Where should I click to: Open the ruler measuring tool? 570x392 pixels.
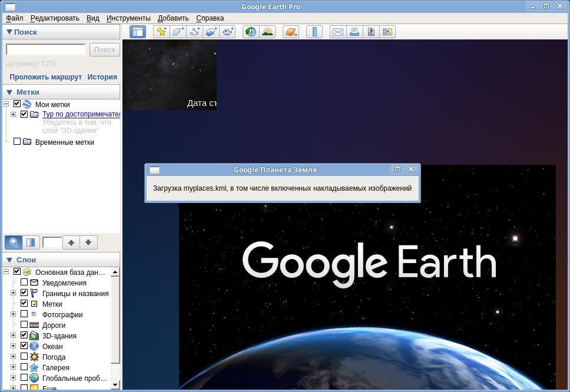click(314, 32)
